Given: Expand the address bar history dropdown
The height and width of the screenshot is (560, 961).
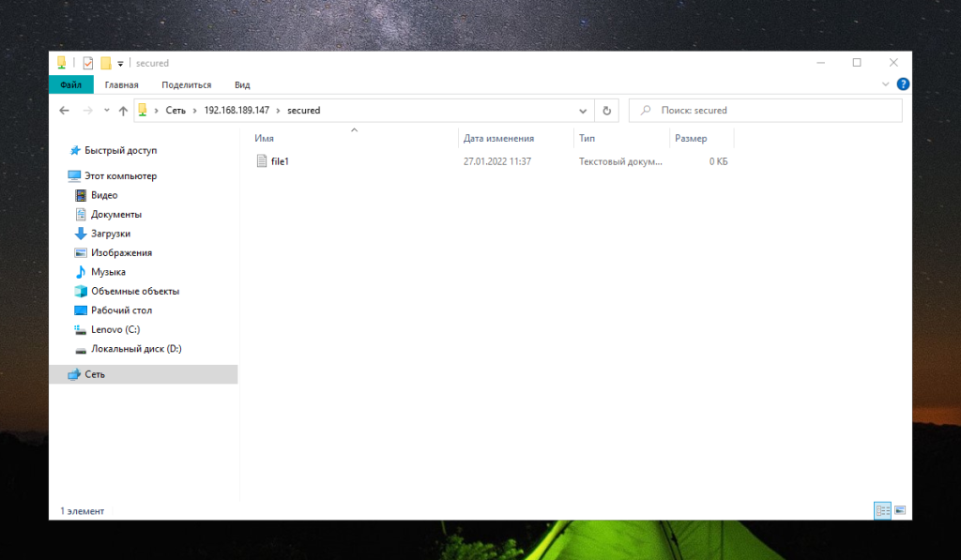Looking at the screenshot, I should point(583,111).
